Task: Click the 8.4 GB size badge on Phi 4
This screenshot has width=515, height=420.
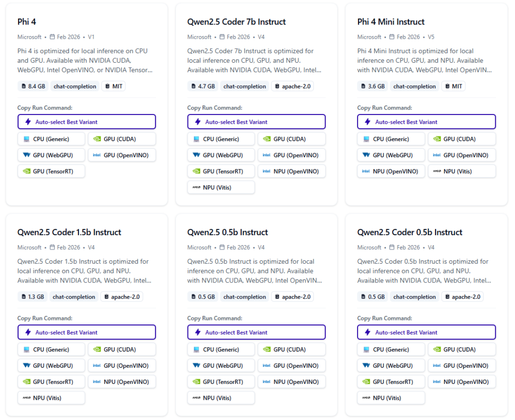Action: pos(32,86)
